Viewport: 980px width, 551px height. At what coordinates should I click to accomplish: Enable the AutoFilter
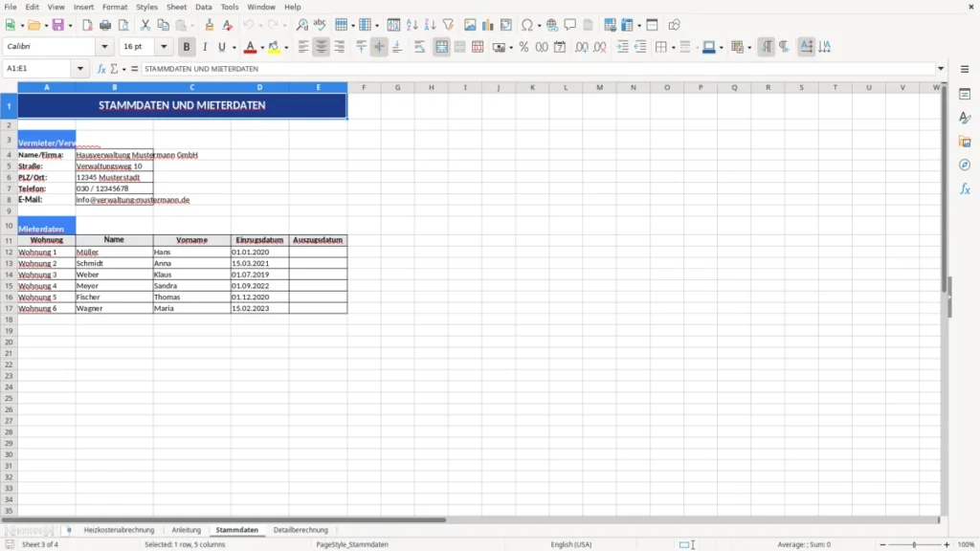point(448,25)
